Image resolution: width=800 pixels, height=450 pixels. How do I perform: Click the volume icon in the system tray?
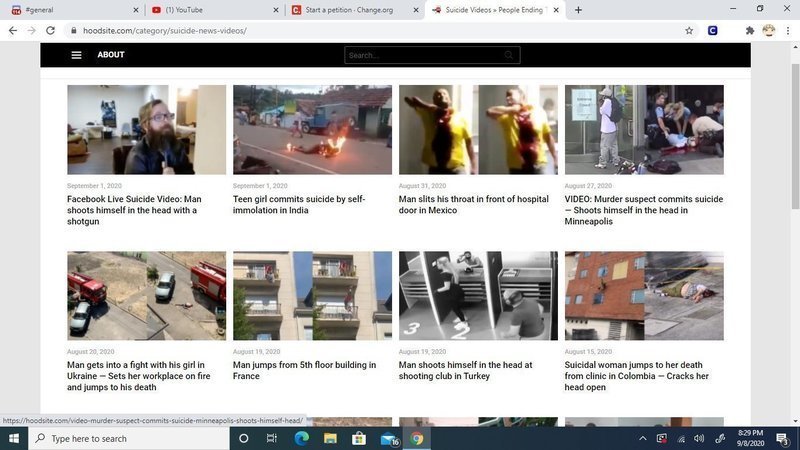point(699,438)
